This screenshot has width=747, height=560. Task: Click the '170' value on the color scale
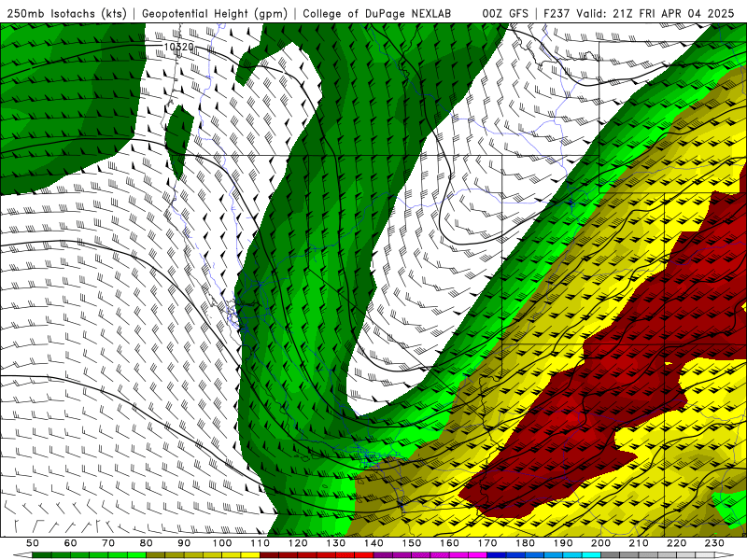tap(487, 543)
